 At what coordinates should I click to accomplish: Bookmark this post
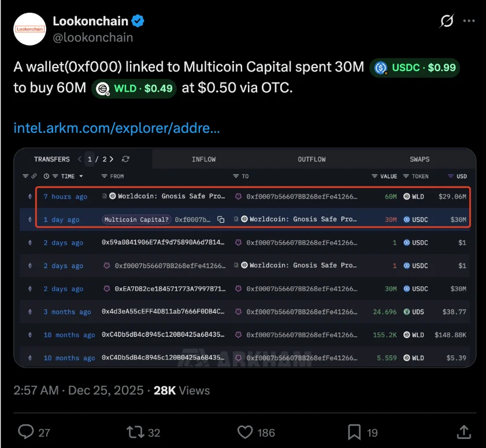click(355, 432)
